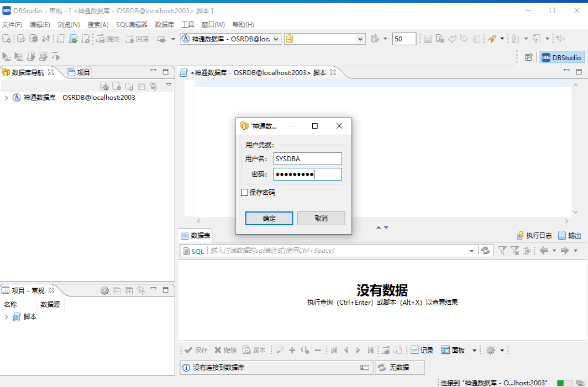The height and width of the screenshot is (387, 588).
Task: Expand the 脚本 folder in project panel
Action: pyautogui.click(x=7, y=317)
